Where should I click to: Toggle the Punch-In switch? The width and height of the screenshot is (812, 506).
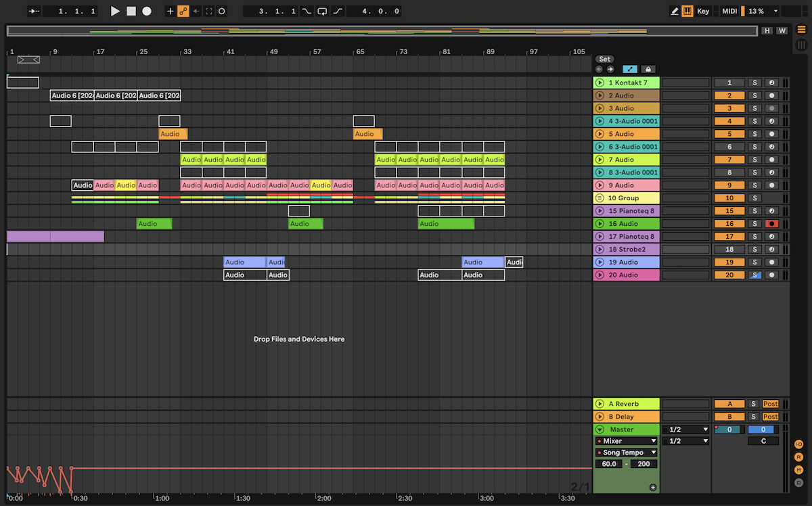click(x=307, y=11)
